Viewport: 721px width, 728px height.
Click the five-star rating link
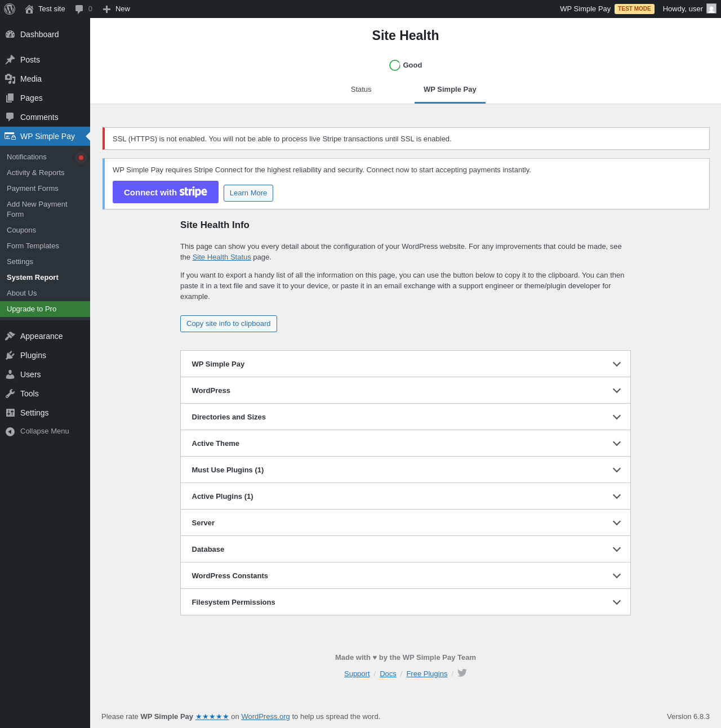pos(212,717)
